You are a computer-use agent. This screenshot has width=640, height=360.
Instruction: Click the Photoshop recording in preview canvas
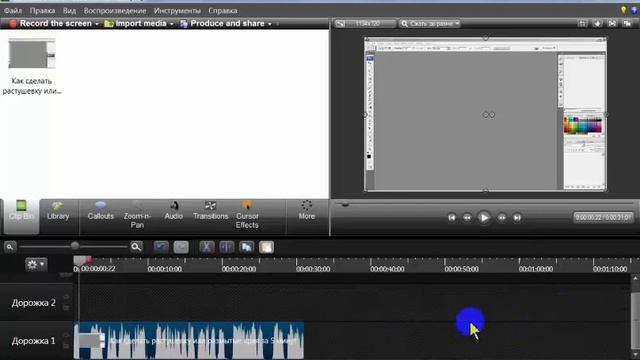pos(485,114)
